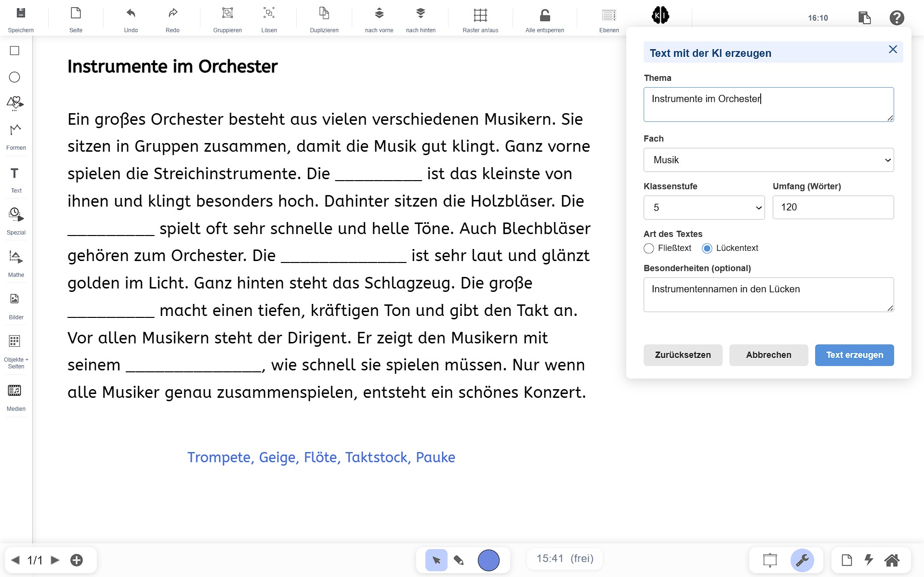Open the Seite page options
Image resolution: width=924 pixels, height=577 pixels.
pyautogui.click(x=76, y=19)
